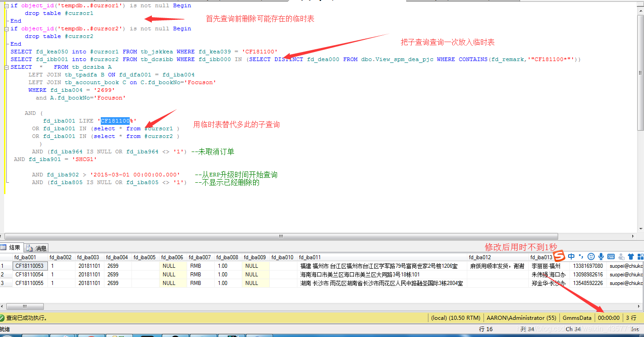Click NULL cell under fd_iba006 in row 1
Screen dimensions: 644x337
click(x=173, y=266)
